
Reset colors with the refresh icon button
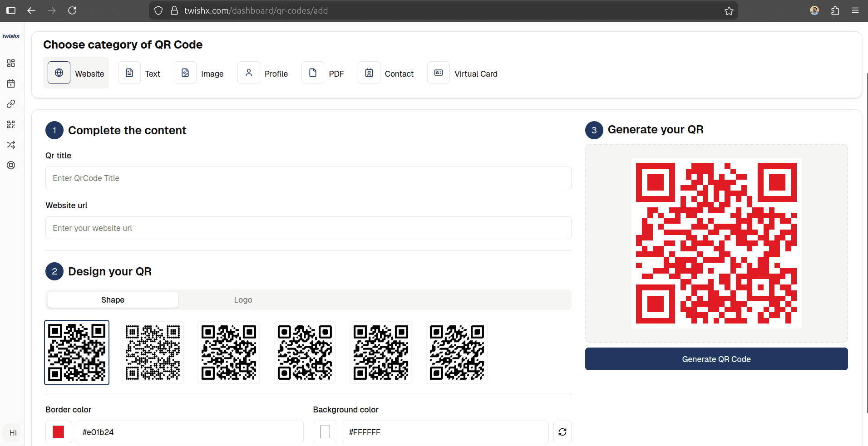[562, 432]
